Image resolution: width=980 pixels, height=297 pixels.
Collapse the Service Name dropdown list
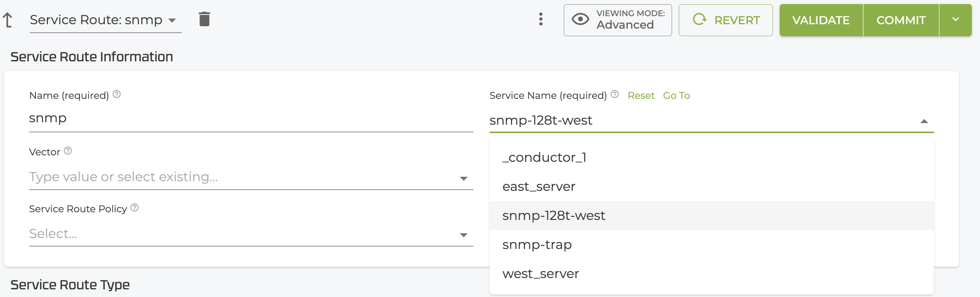point(924,121)
